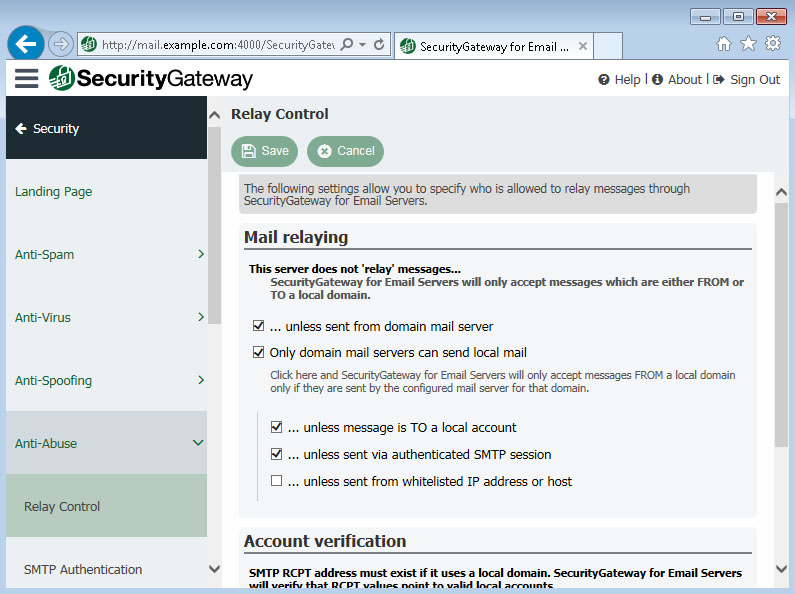Click the About info icon
795x594 pixels.
tap(657, 80)
